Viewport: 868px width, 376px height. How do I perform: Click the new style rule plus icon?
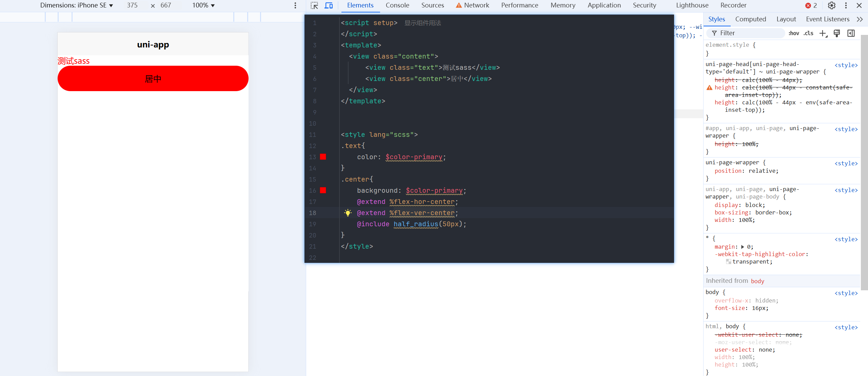click(823, 33)
